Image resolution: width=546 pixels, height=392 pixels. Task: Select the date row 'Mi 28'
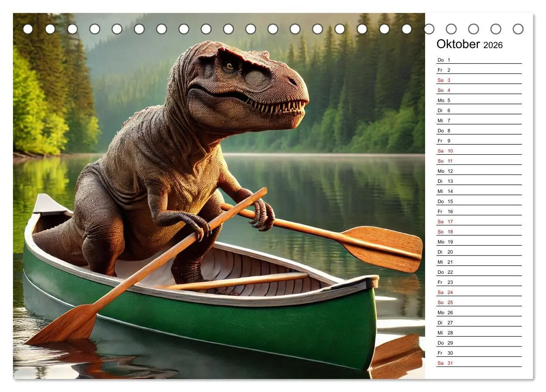(479, 333)
